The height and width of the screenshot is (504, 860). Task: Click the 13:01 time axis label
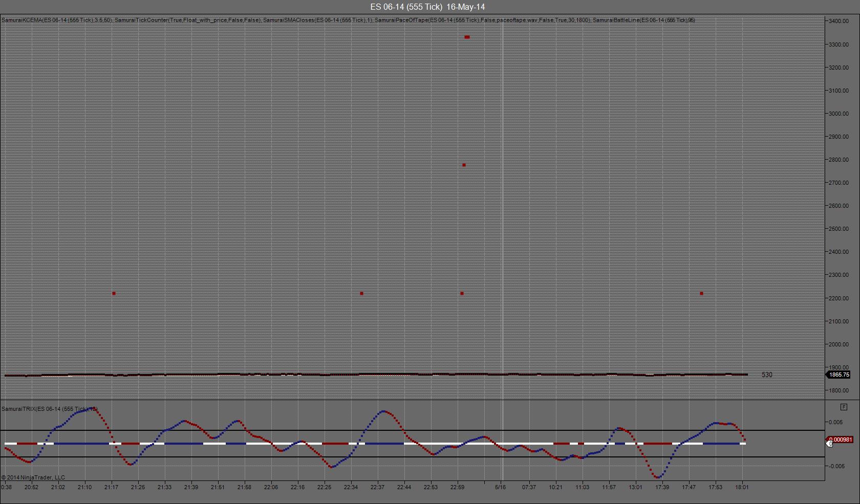click(635, 487)
